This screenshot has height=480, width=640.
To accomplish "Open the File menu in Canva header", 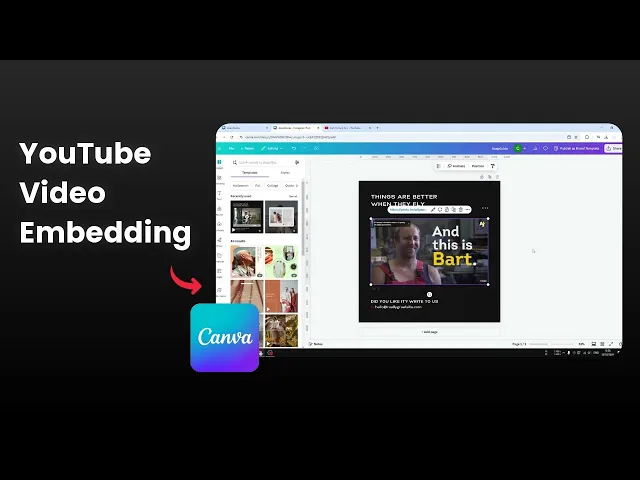I will [x=231, y=149].
